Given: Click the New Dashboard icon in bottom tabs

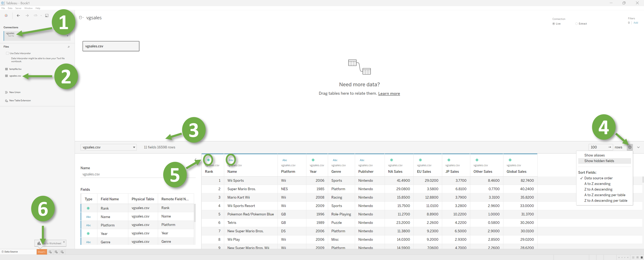Looking at the screenshot, I should point(56,252).
